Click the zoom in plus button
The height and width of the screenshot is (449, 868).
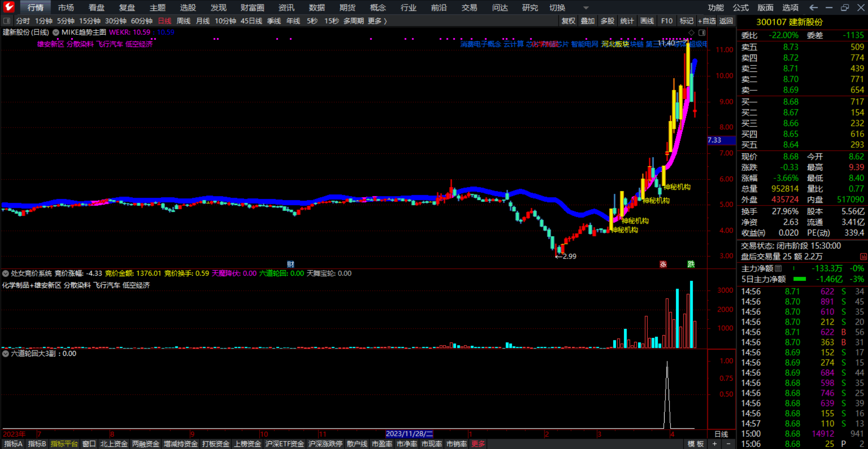point(715,444)
